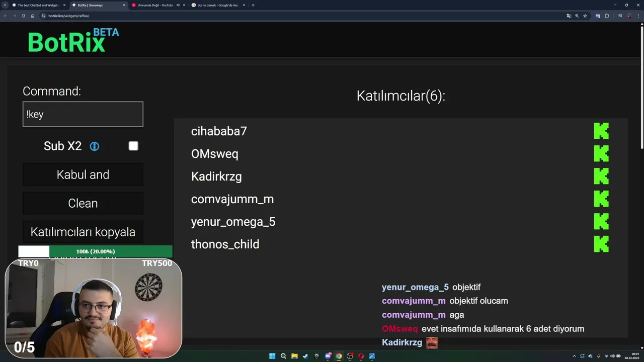Click the Command input field containing !key
This screenshot has width=644, height=362.
[x=83, y=114]
